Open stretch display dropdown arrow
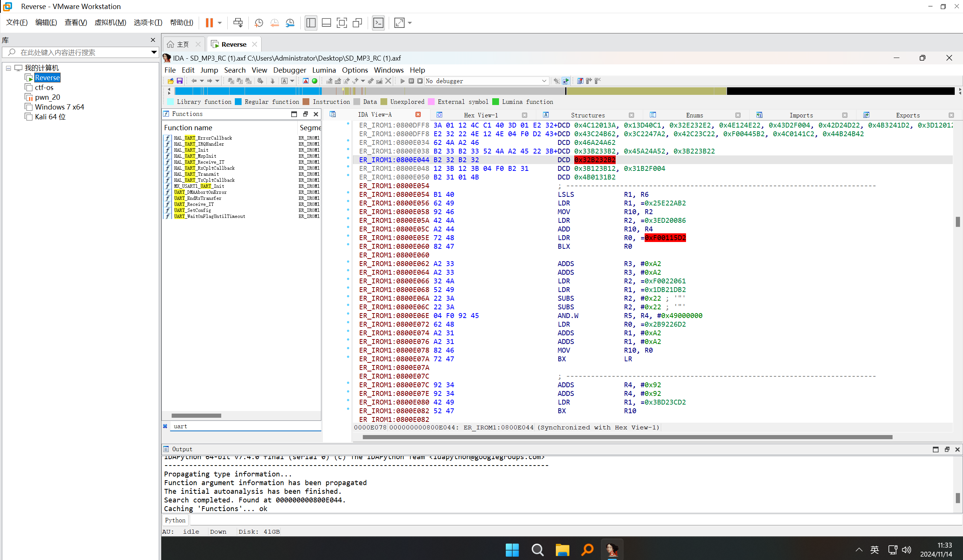Viewport: 963px width, 560px height. (410, 23)
